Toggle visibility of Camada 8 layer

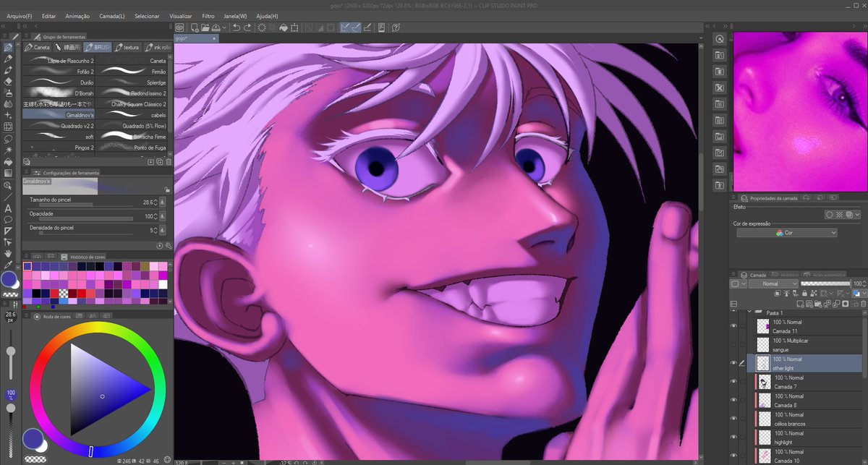coord(733,401)
